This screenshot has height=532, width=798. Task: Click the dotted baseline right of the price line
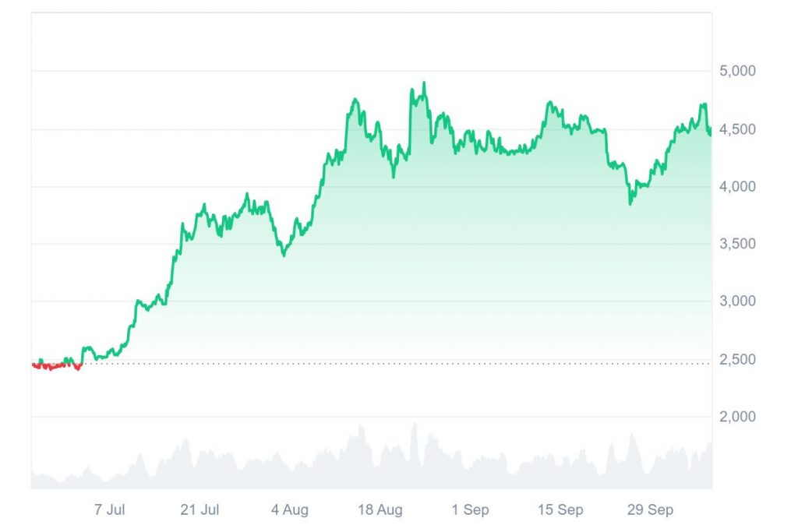[390, 363]
